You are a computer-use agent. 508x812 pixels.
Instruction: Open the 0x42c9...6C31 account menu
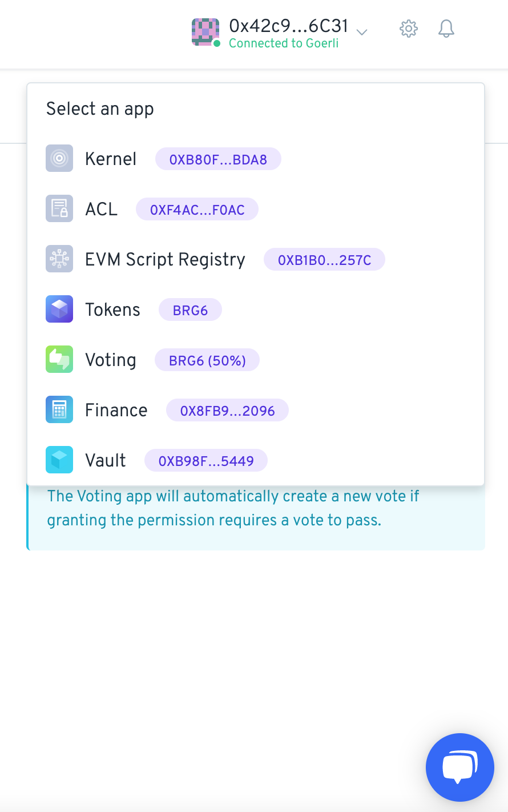(280, 33)
